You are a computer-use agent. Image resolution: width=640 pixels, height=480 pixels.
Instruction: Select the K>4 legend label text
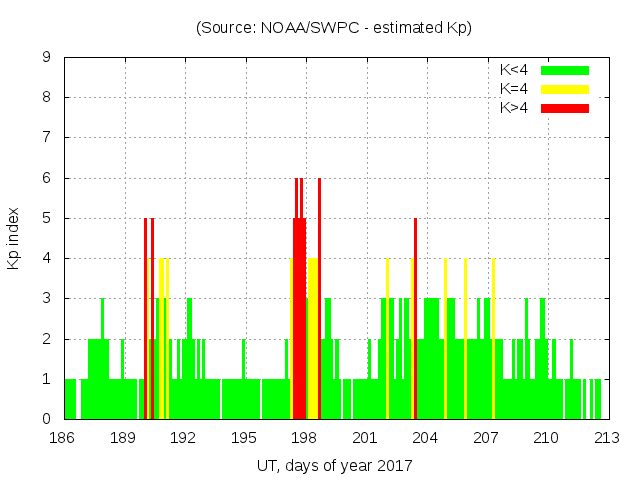coord(514,107)
